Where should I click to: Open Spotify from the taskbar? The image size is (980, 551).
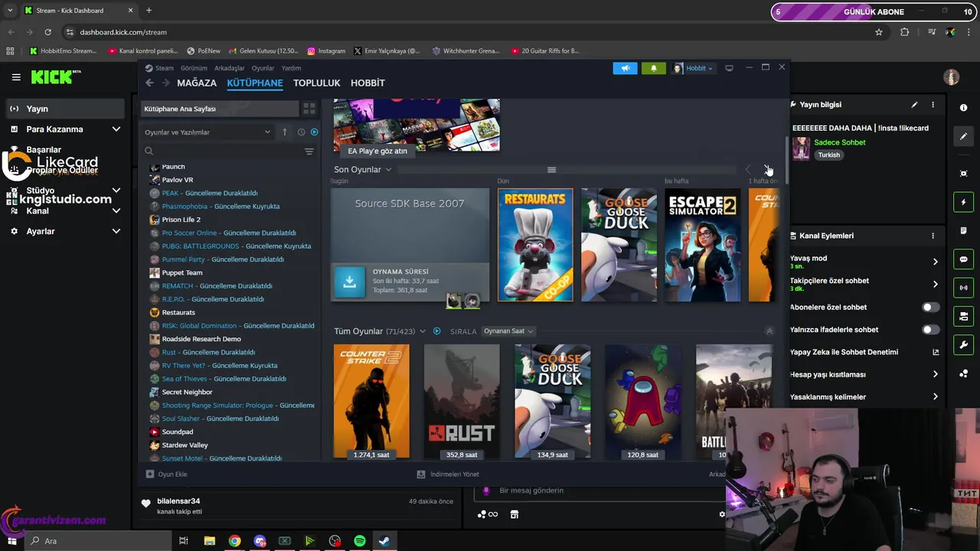point(360,541)
